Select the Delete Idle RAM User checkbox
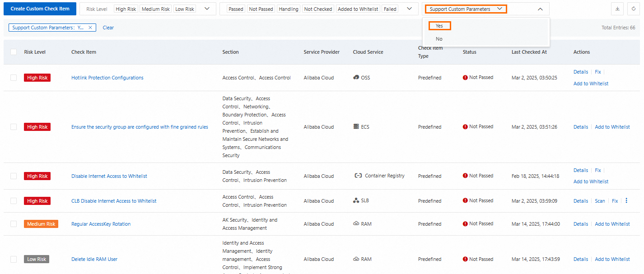The width and height of the screenshot is (644, 274). point(14,259)
